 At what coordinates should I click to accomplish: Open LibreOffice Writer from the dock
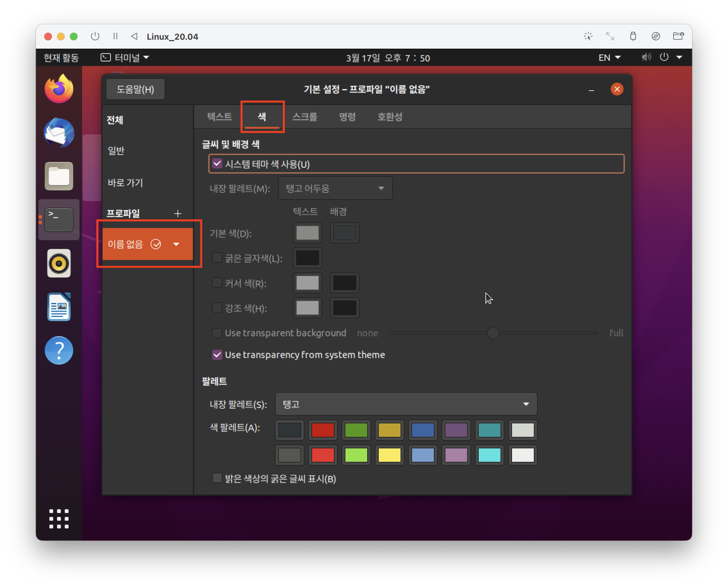[59, 307]
